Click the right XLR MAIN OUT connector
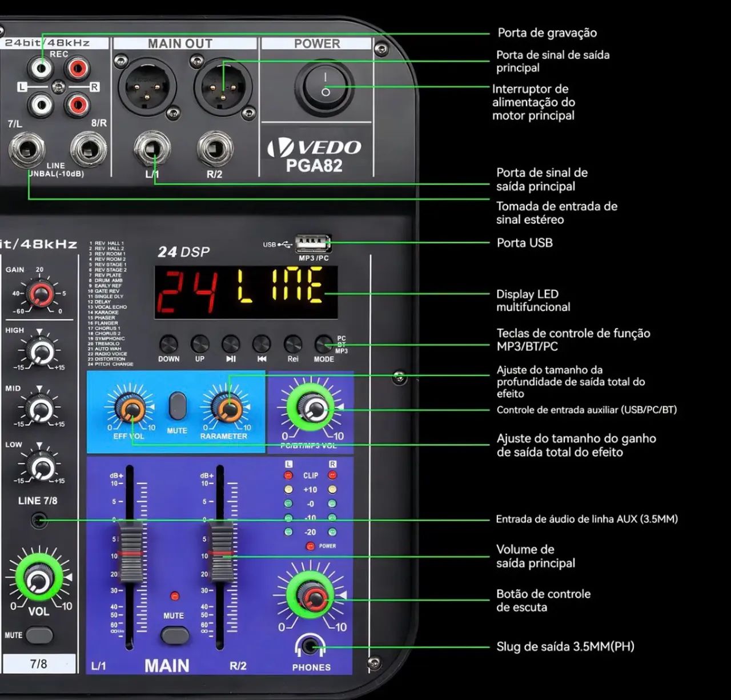Screen dimensions: 731x700 click(223, 87)
